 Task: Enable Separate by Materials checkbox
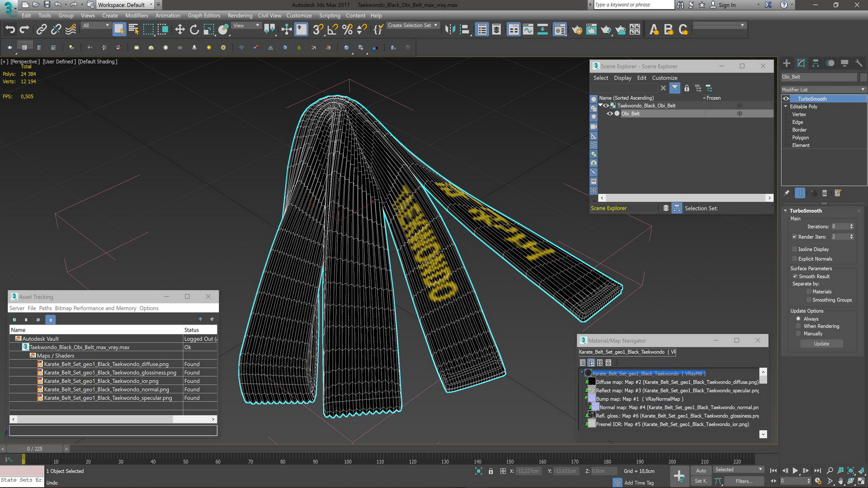(809, 291)
